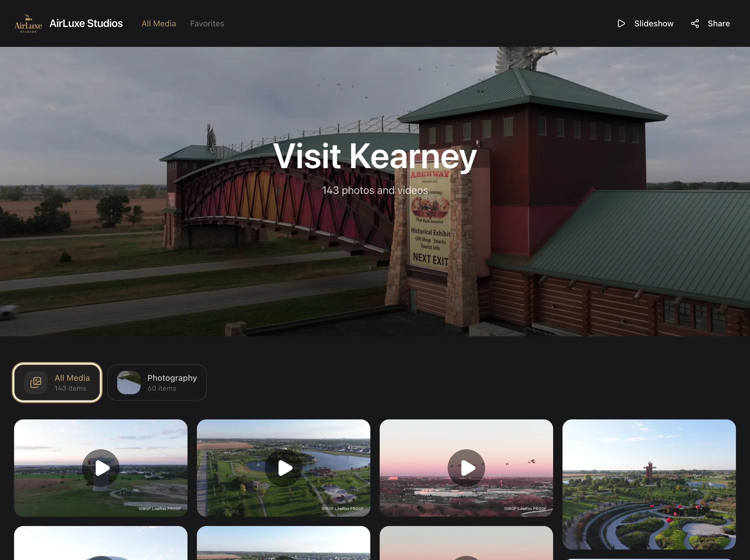Play the pink sunset birds video
Viewport: 750px width, 560px height.
point(466,468)
